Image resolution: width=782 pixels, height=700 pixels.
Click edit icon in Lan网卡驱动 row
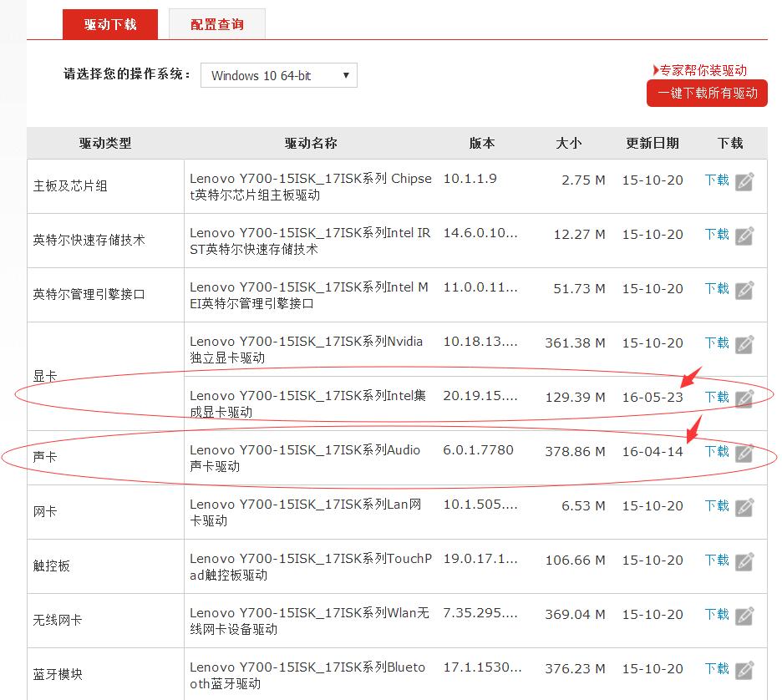[744, 508]
